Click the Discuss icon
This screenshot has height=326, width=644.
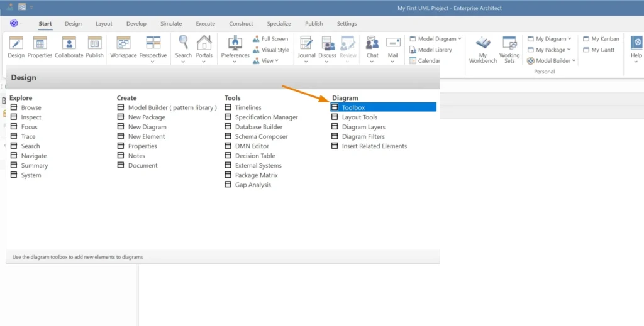point(327,46)
